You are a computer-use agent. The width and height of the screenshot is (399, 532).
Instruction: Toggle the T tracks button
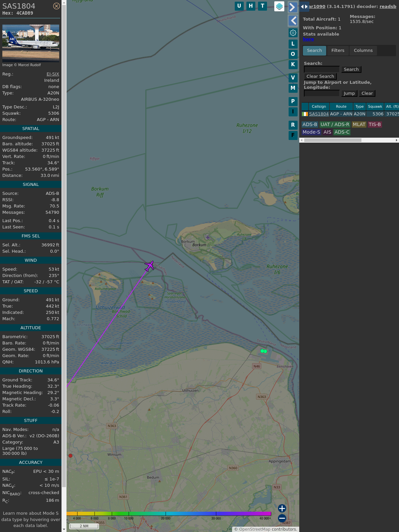(x=263, y=6)
